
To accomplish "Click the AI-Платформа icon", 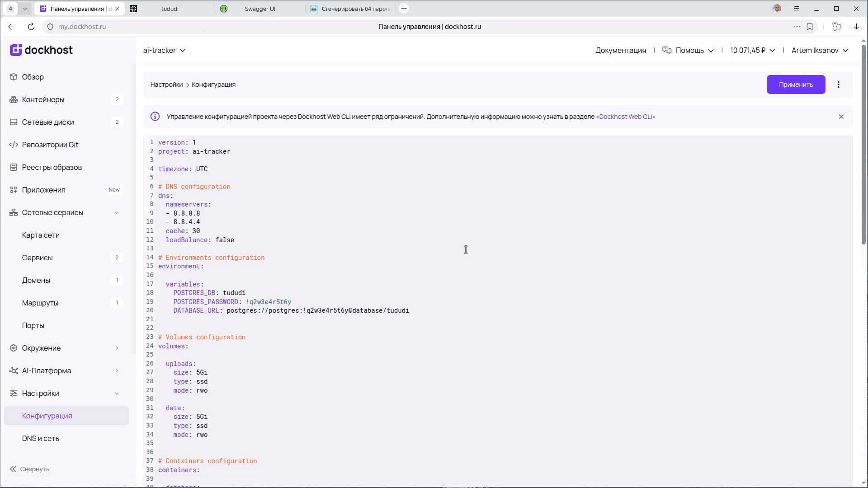I will (14, 371).
